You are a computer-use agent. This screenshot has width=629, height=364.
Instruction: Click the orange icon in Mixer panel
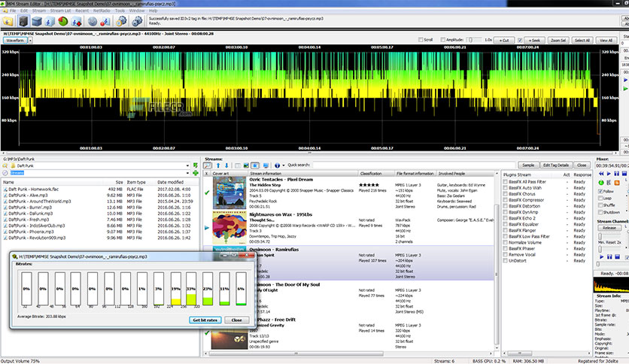[x=617, y=183]
